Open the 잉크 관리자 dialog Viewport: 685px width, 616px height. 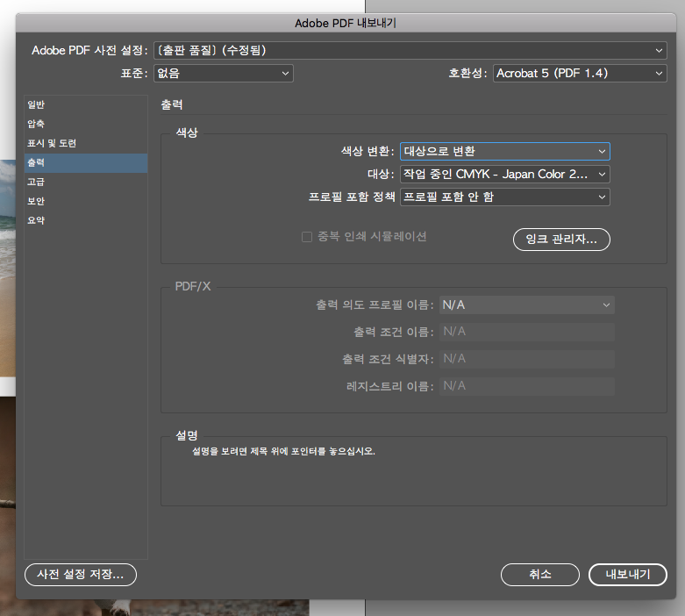tap(561, 240)
